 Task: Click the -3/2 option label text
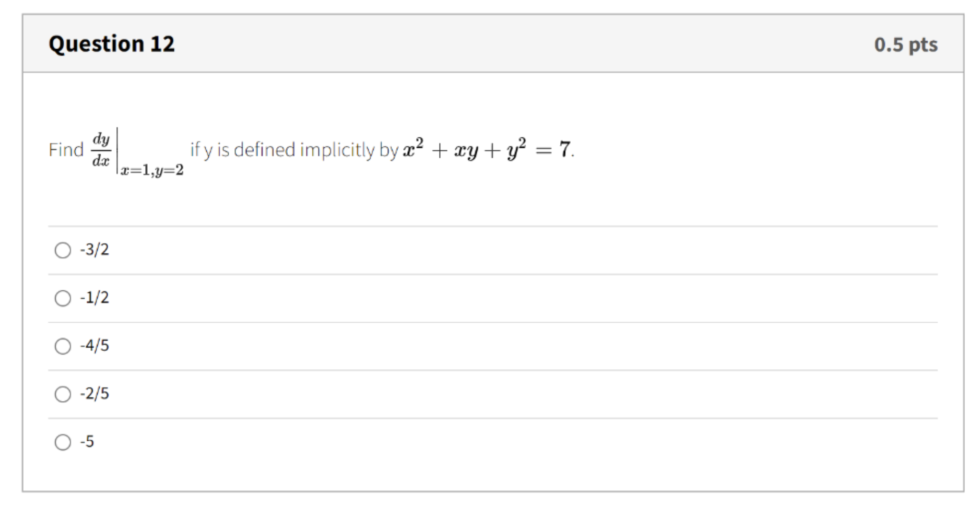tap(94, 250)
